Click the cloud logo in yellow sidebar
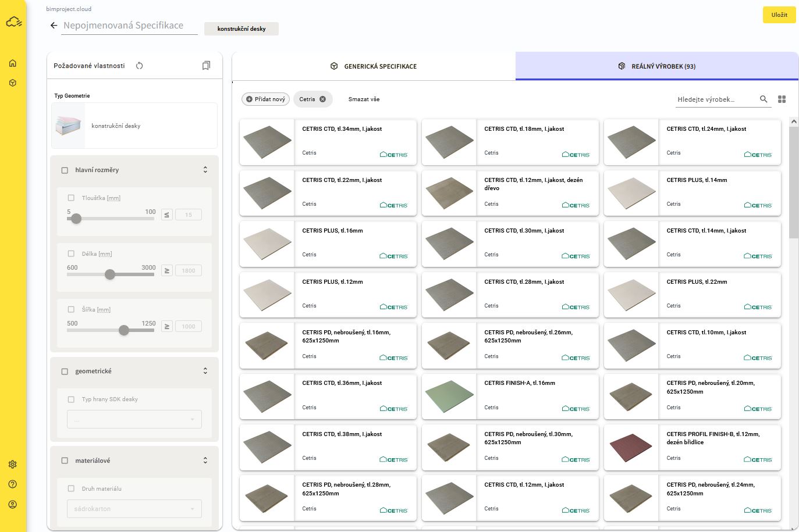 (13, 22)
